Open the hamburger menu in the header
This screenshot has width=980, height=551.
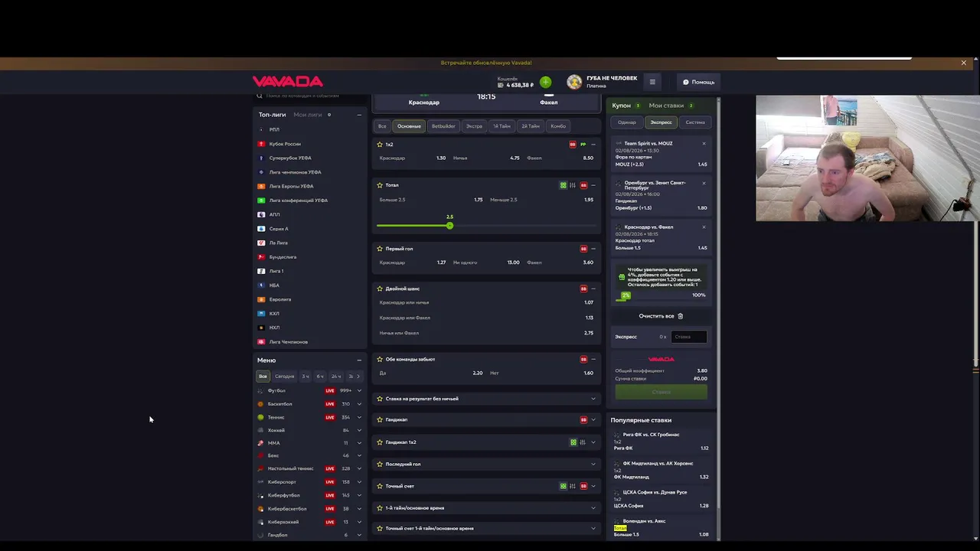pos(652,82)
